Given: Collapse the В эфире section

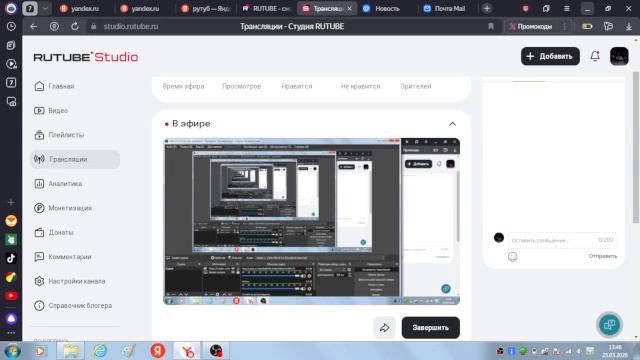Looking at the screenshot, I should (452, 124).
